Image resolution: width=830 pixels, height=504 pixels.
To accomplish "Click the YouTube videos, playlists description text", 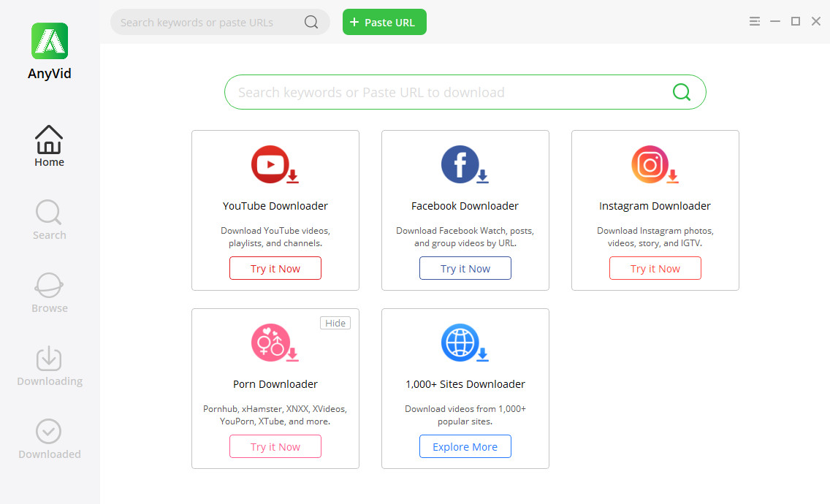I will point(275,237).
